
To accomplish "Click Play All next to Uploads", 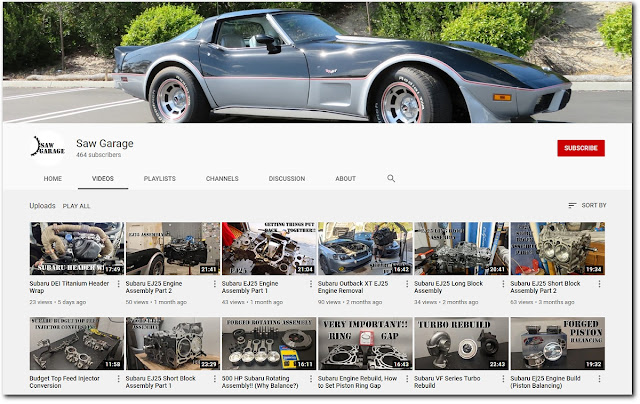I will click(x=76, y=206).
